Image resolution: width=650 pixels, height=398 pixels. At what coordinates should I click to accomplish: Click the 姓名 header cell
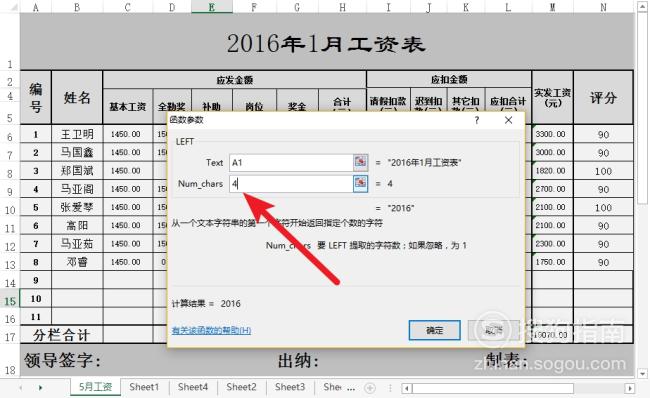pos(77,97)
